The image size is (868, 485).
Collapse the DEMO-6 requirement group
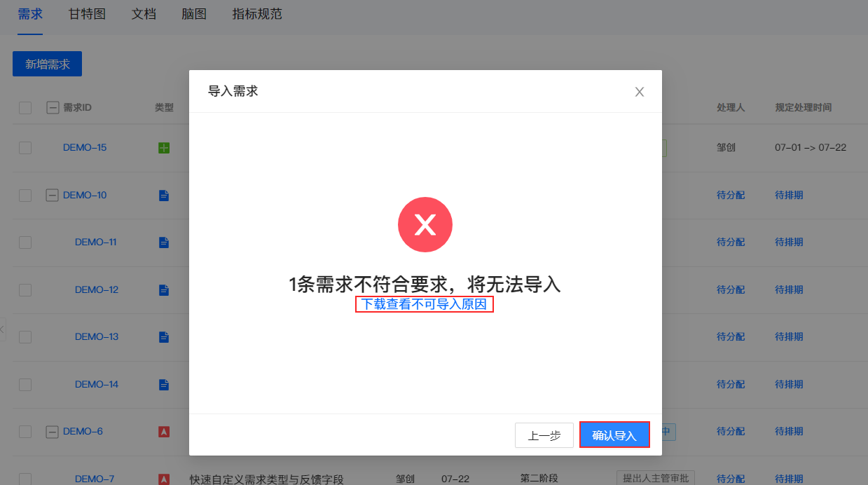pos(52,432)
